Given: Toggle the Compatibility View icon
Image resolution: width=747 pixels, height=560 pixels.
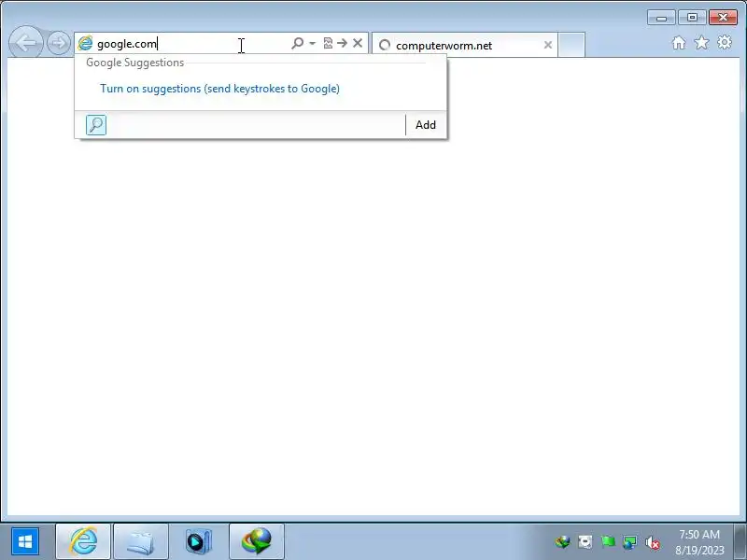Looking at the screenshot, I should [328, 43].
